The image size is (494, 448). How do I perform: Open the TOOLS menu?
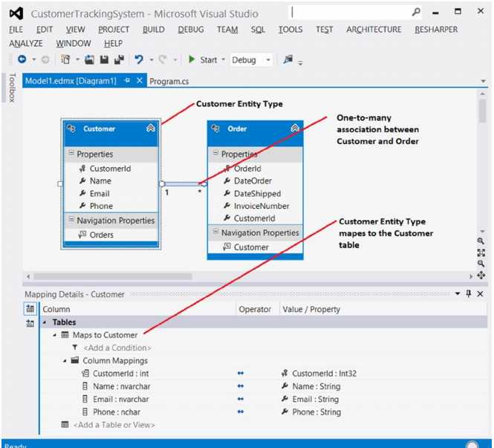(290, 30)
